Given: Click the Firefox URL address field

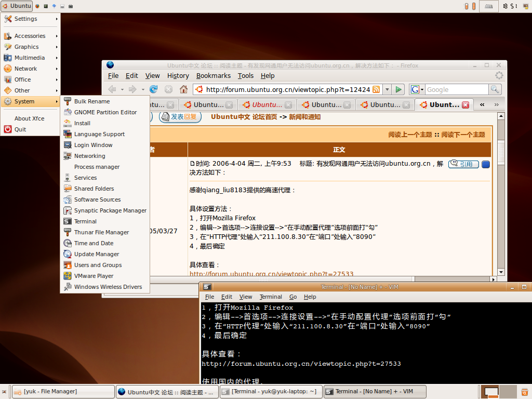Looking at the screenshot, I should coord(288,89).
